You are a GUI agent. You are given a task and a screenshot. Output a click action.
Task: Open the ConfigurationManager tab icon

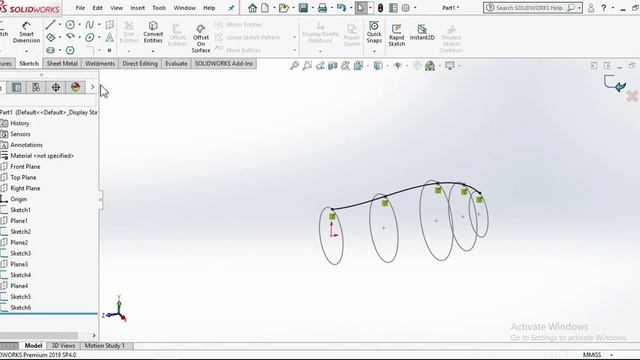click(36, 87)
